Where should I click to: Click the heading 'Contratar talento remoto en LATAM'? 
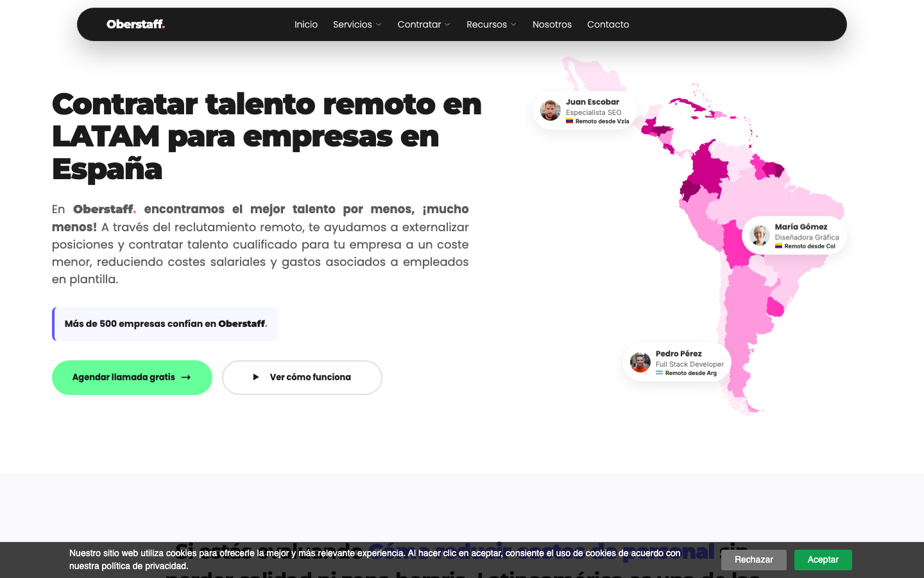[267, 136]
